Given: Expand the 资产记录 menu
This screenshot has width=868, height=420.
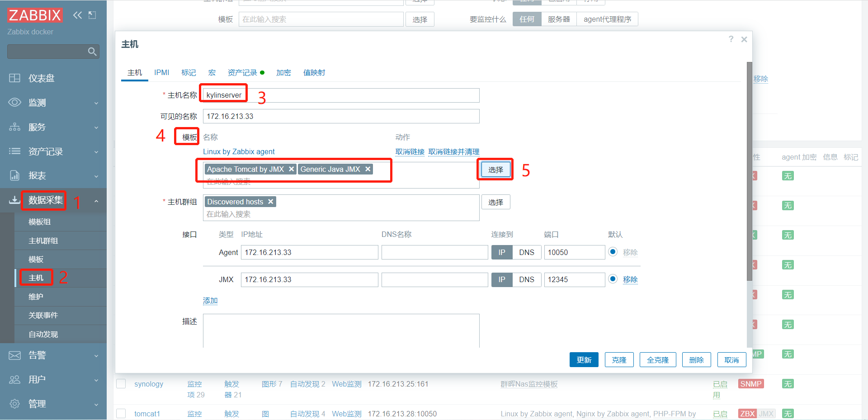Looking at the screenshot, I should click(x=96, y=152).
